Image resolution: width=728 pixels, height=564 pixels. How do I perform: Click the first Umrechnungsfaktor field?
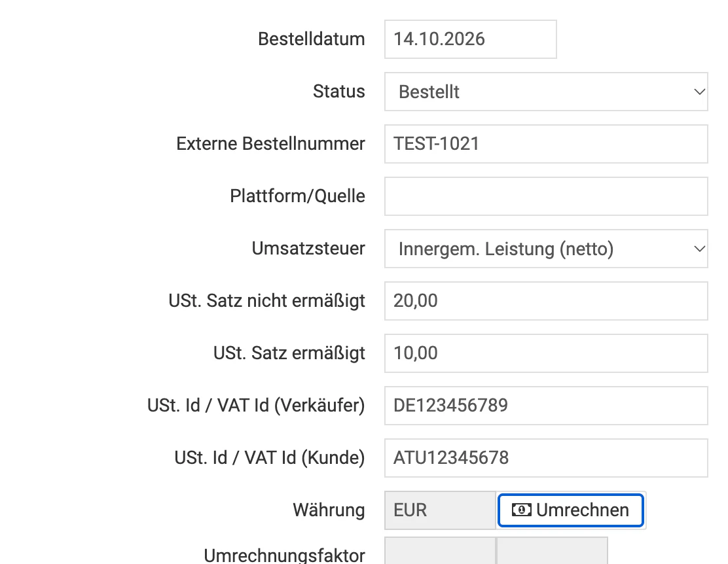pos(440,550)
